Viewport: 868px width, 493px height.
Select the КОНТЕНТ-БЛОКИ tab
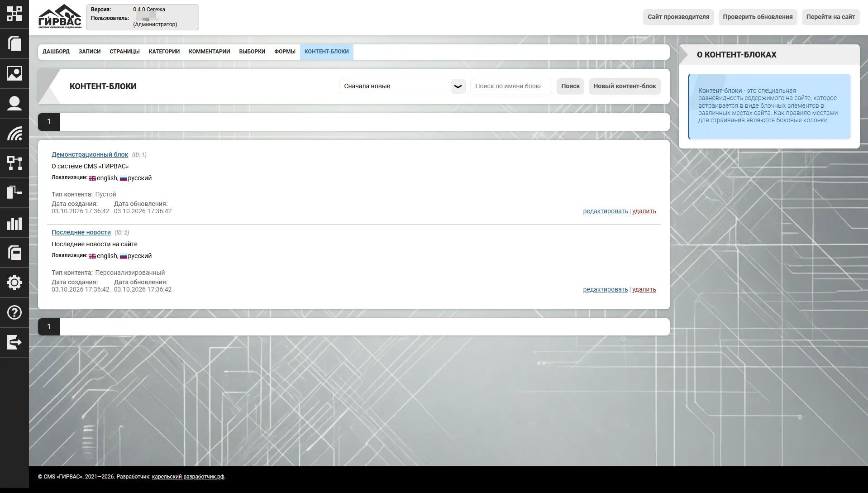pos(327,52)
